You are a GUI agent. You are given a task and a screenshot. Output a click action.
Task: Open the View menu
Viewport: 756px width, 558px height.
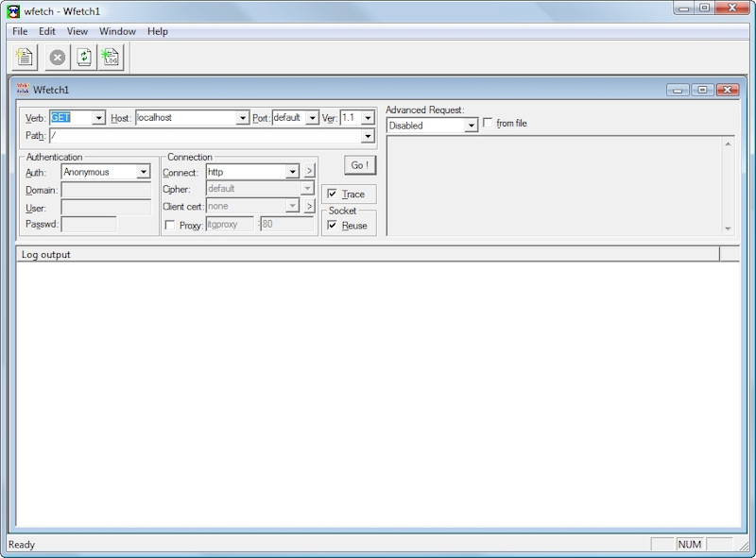coord(77,31)
